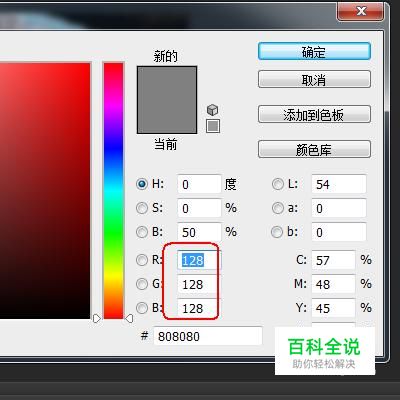Image resolution: width=400 pixels, height=400 pixels.
Task: Select the Lab a radio button
Action: pos(277,208)
